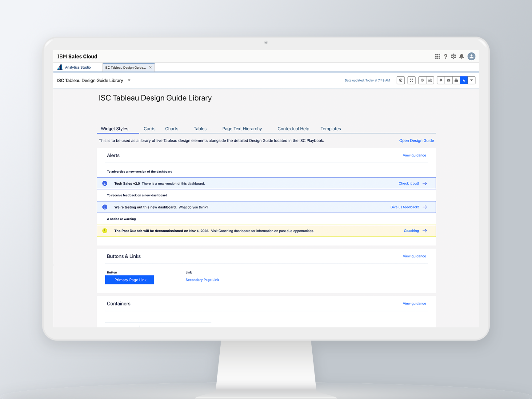Click View guidance in Buttons & Links section
The height and width of the screenshot is (399, 532).
click(414, 256)
